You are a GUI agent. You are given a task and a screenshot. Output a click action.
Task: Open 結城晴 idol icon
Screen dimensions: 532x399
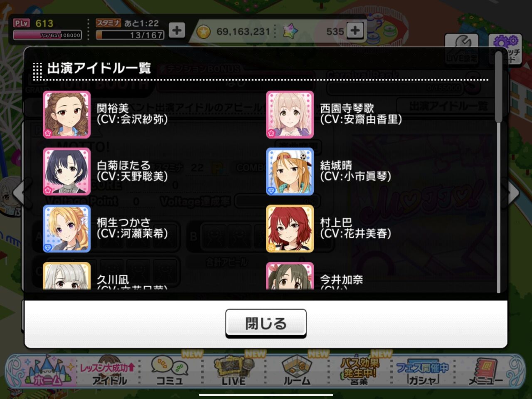coord(290,171)
